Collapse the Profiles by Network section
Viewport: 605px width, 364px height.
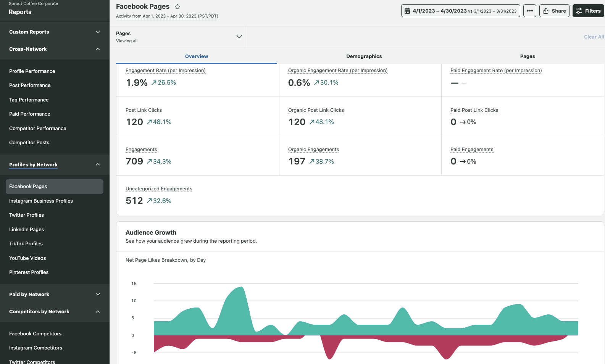click(x=98, y=164)
